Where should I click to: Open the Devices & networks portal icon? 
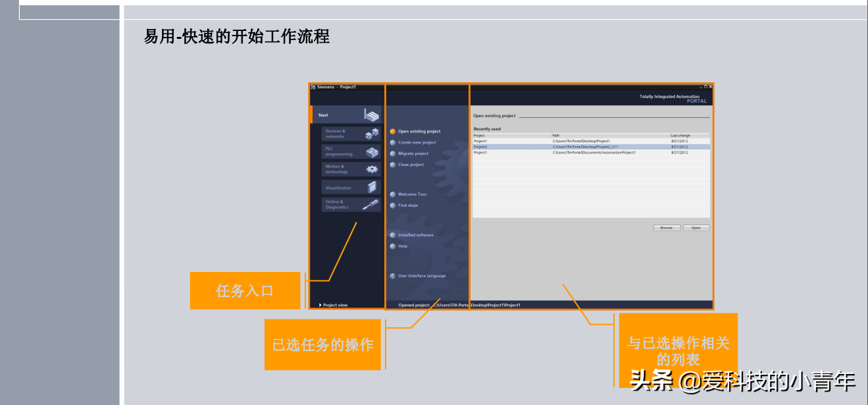pyautogui.click(x=372, y=134)
